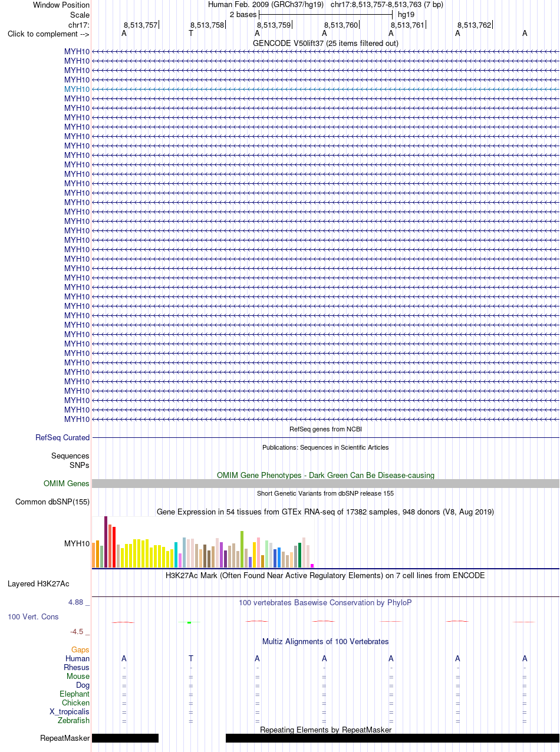
Task: Click the blue RefSeq Curated intron line
Action: tap(325, 438)
